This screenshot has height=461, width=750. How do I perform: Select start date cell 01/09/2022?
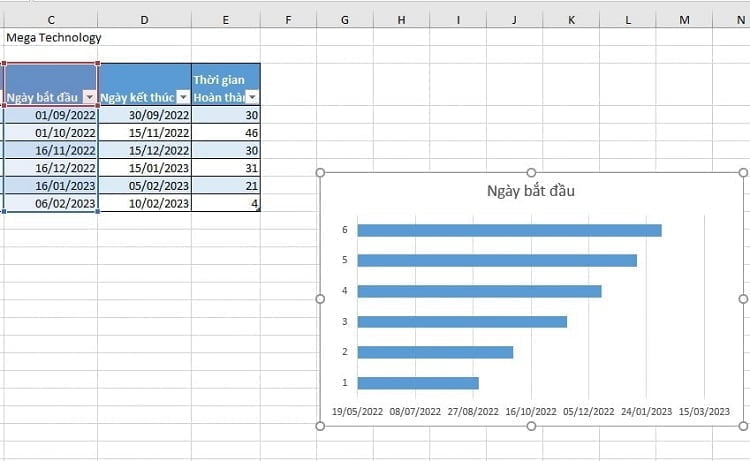pos(51,115)
